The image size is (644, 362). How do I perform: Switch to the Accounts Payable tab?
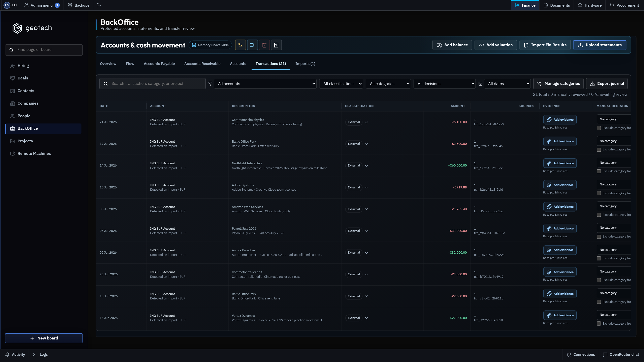pos(159,64)
